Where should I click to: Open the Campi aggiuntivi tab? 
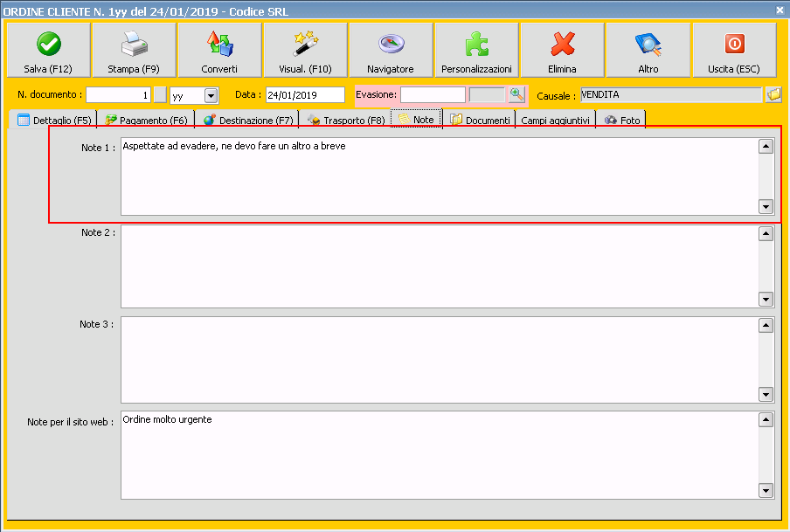pos(555,120)
